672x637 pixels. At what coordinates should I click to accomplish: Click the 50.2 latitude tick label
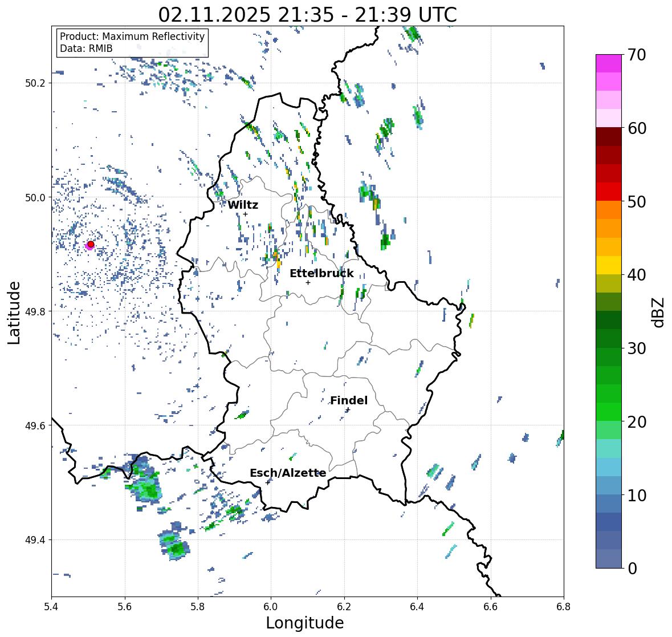coord(35,83)
